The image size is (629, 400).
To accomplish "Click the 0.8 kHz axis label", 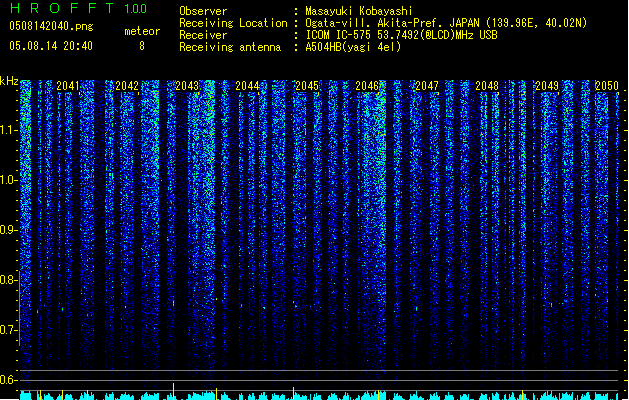I will [8, 280].
